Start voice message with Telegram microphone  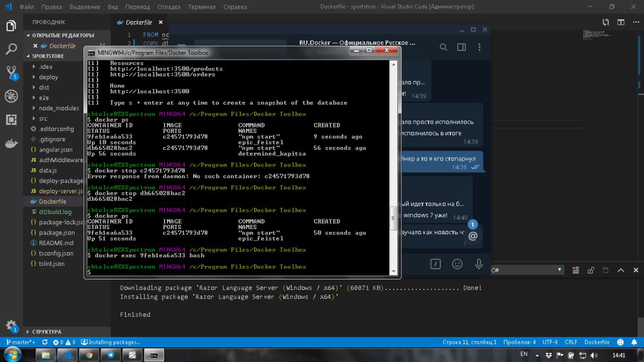[479, 264]
